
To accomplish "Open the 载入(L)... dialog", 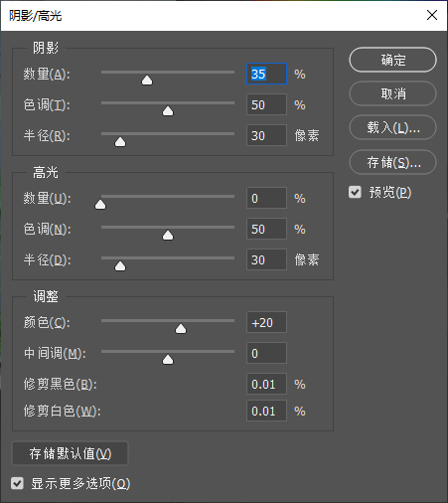I will click(x=392, y=127).
